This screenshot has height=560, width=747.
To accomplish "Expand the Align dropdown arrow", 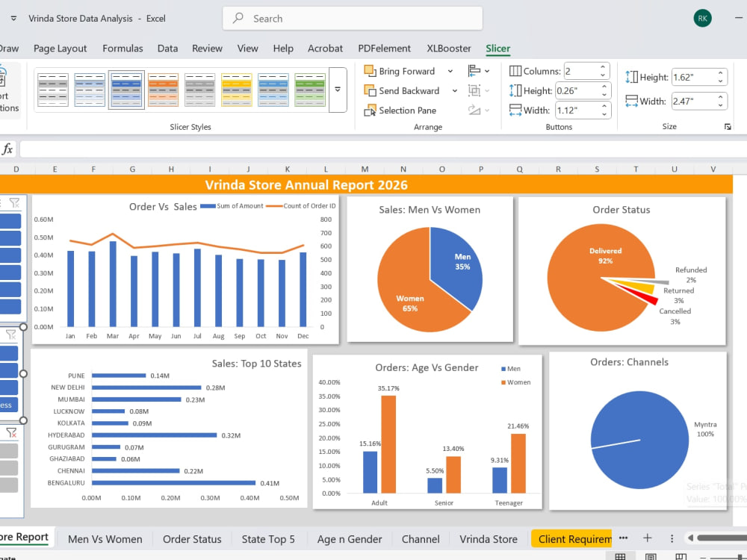I will (x=487, y=71).
